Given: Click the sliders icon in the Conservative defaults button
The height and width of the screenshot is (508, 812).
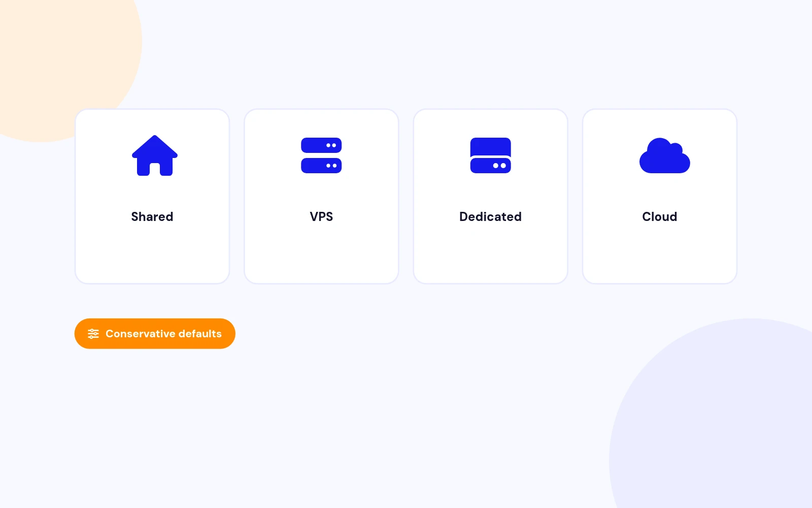Looking at the screenshot, I should coord(93,334).
